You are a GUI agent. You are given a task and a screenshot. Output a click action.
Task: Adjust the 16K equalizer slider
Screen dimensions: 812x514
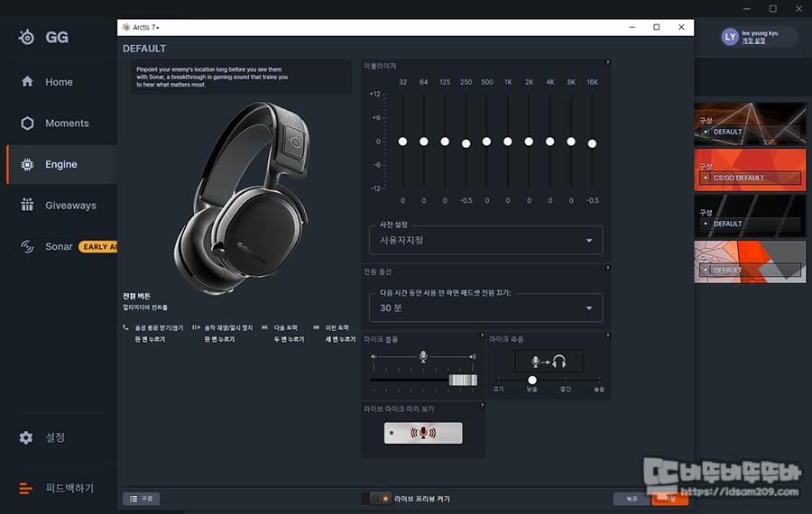[592, 143]
